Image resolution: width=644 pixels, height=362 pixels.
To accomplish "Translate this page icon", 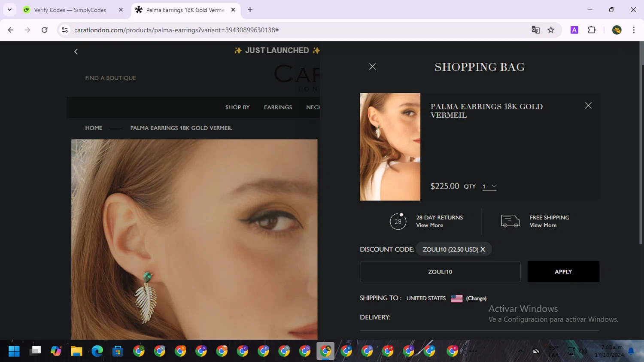I will [535, 30].
